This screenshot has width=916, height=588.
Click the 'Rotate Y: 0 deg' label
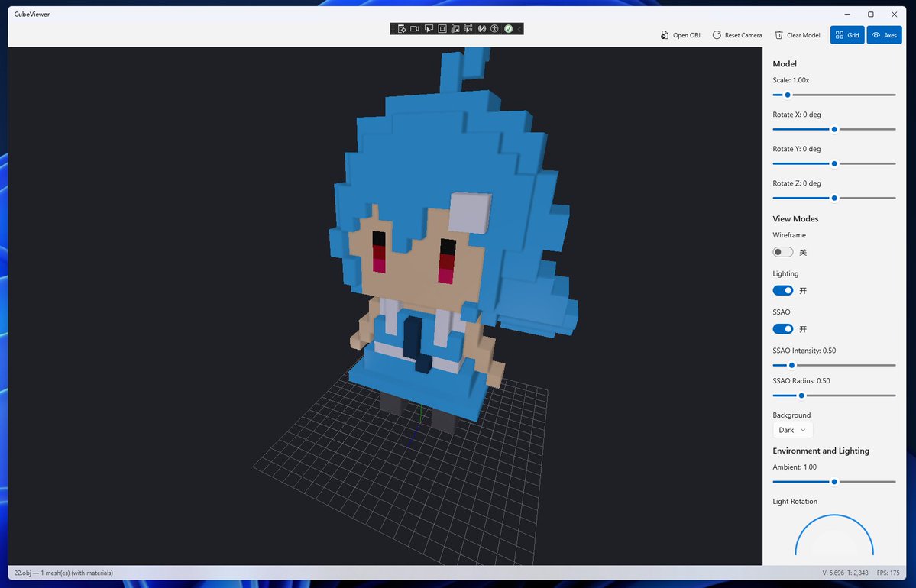797,149
